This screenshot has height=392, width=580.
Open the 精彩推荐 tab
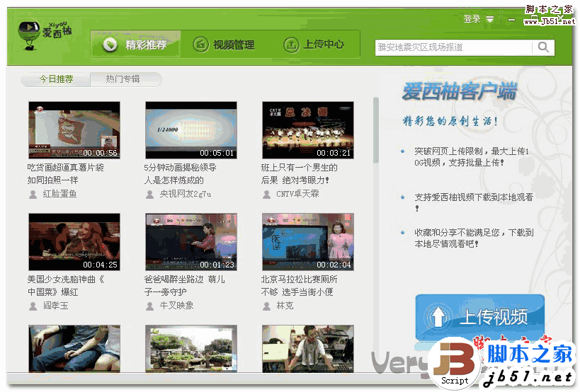[135, 45]
